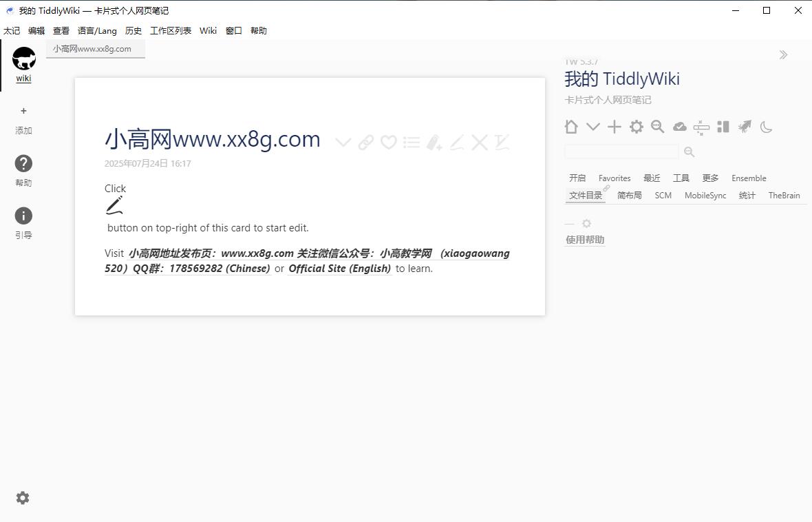Switch to the 统计 sidebar tab
The image size is (812, 522).
[747, 195]
